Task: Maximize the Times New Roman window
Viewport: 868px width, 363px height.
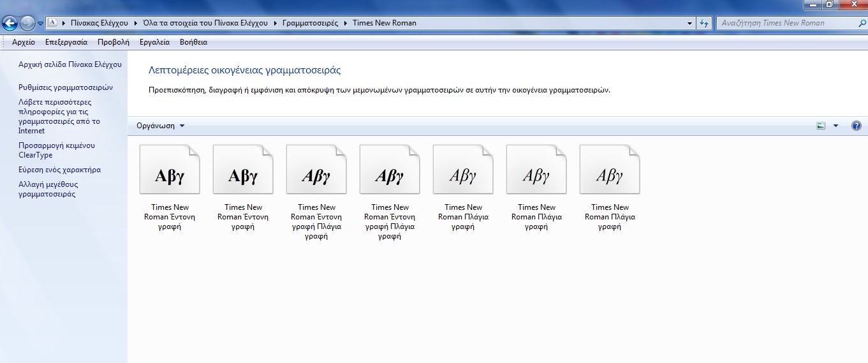Action: (x=830, y=4)
